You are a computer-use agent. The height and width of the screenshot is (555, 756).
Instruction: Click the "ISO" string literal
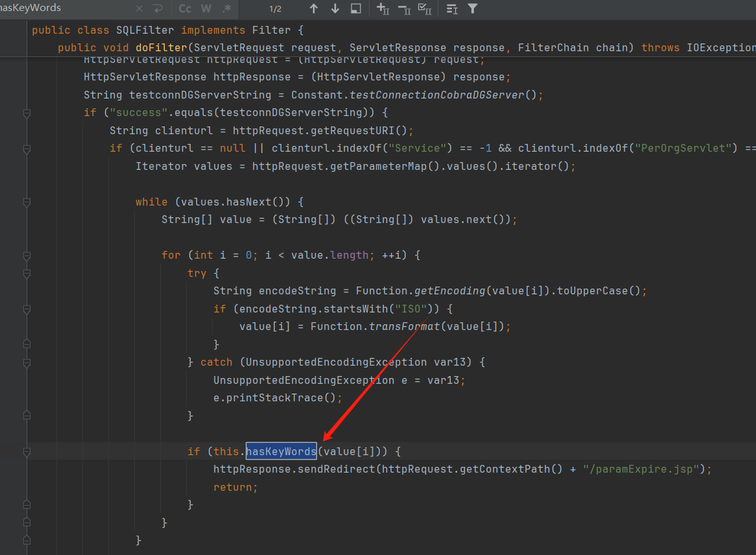pos(411,309)
